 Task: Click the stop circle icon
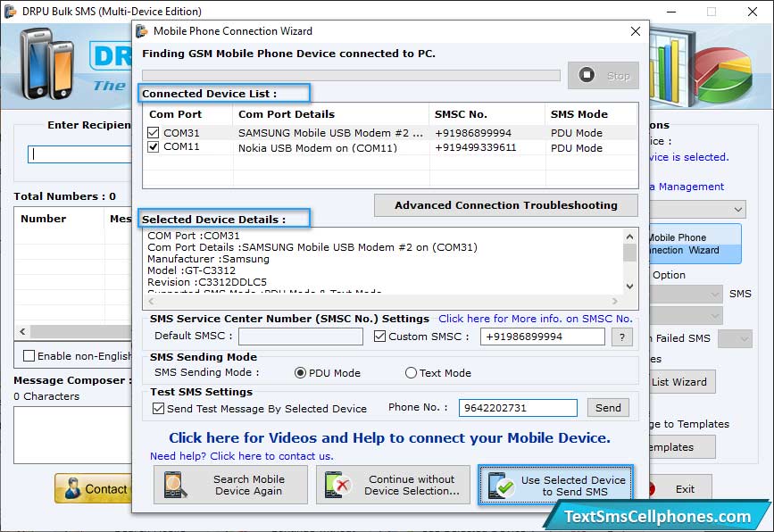[587, 75]
